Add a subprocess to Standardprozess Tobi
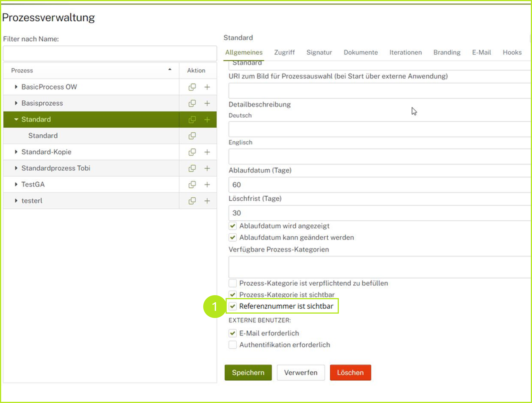Screen dimensions: 532x403 207,168
